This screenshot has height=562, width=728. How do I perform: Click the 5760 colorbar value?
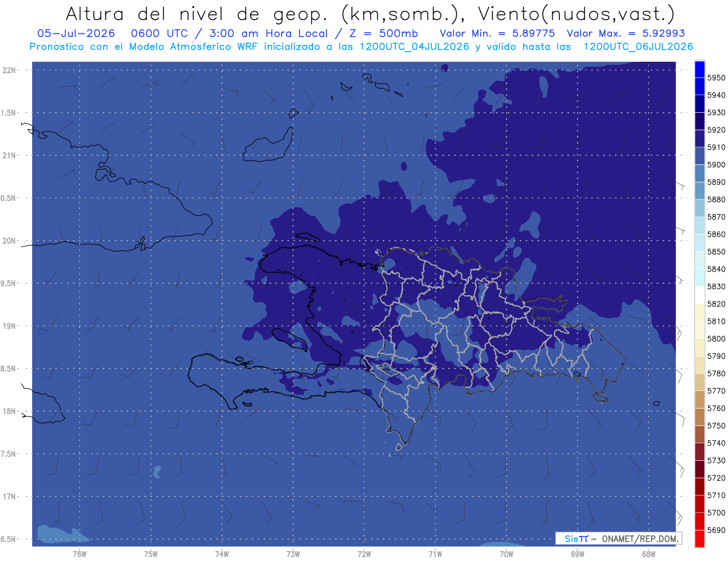pos(716,408)
